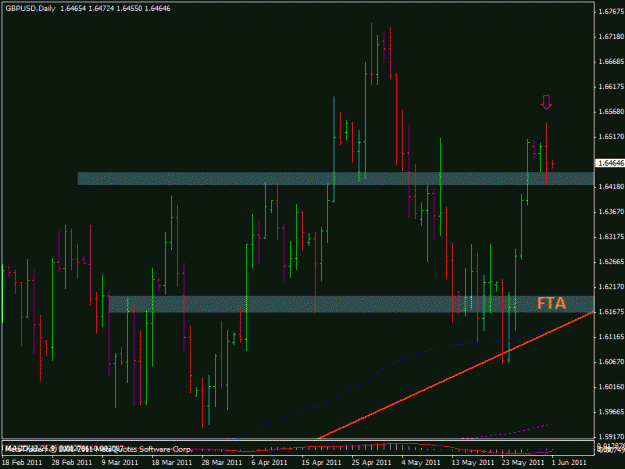Click price level 1.60160 on the axis

[611, 387]
